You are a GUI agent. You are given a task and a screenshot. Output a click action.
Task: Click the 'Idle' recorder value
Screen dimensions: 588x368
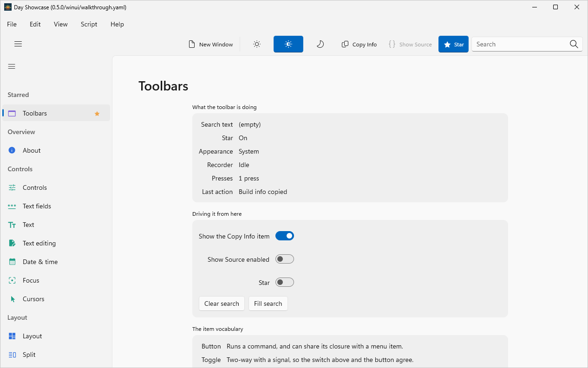(x=244, y=165)
